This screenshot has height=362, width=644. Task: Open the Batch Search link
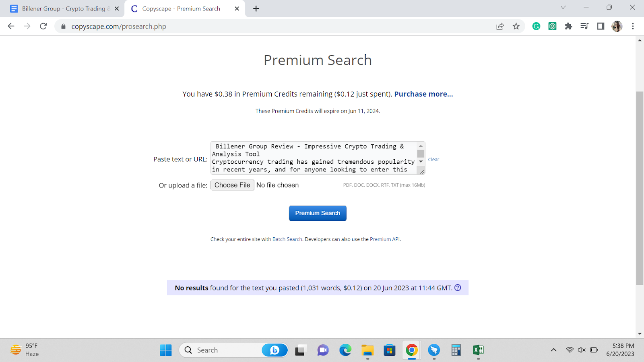pos(287,239)
